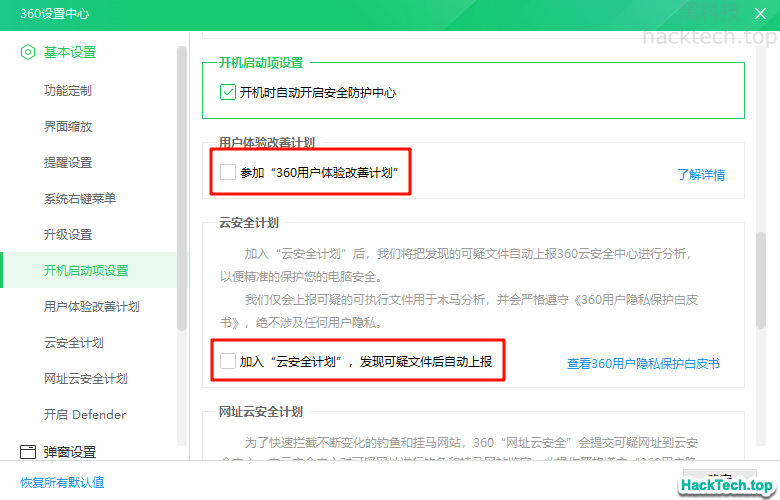Click the 基本设置 hexagon icon
Image resolution: width=780 pixels, height=500 pixels.
[x=28, y=52]
